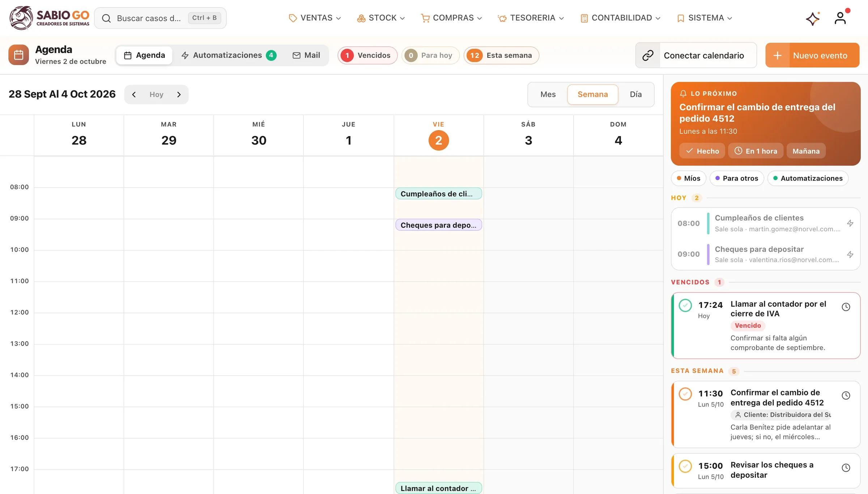Go to the previous week arrow
The width and height of the screenshot is (868, 494).
(x=134, y=94)
